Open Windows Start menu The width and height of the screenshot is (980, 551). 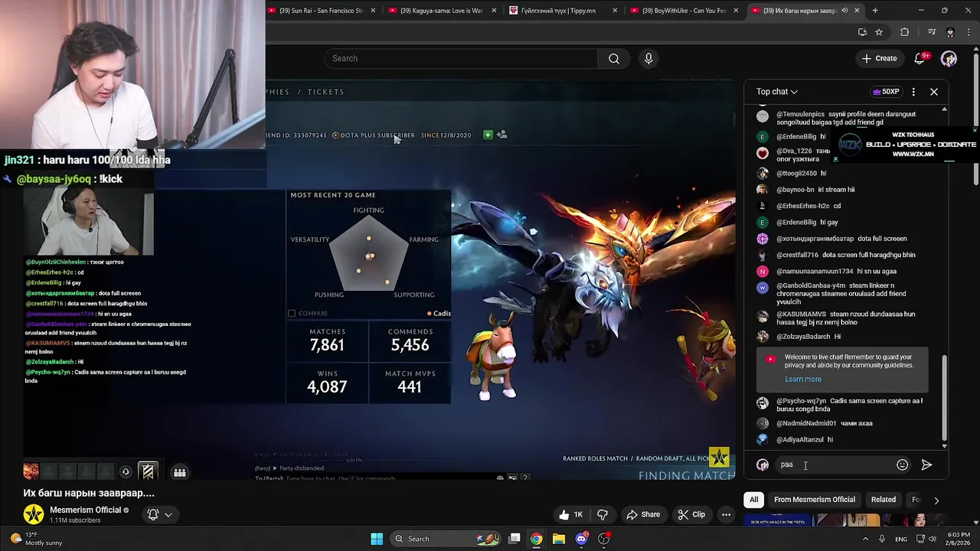click(x=377, y=539)
